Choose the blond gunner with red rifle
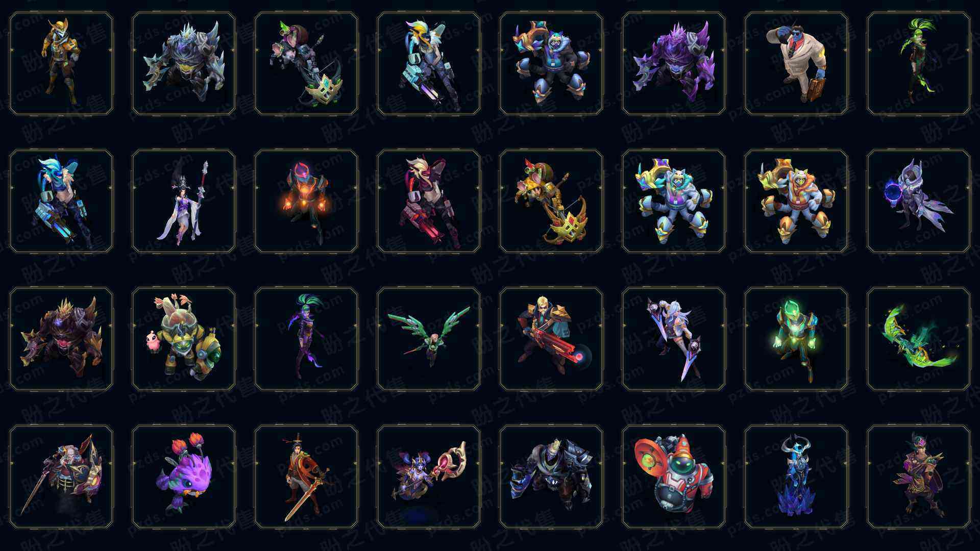This screenshot has height=551, width=980. coord(551,339)
